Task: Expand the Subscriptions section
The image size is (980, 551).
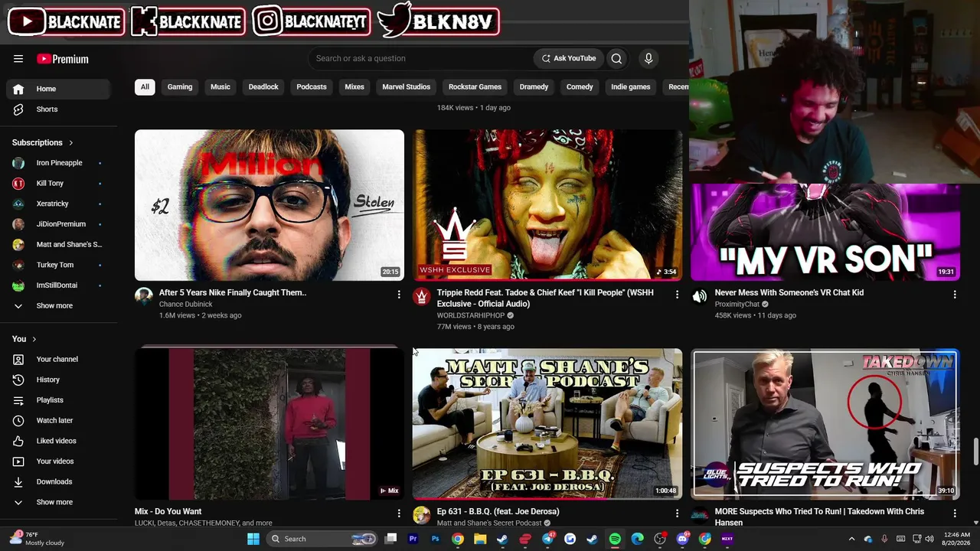Action: pos(43,142)
